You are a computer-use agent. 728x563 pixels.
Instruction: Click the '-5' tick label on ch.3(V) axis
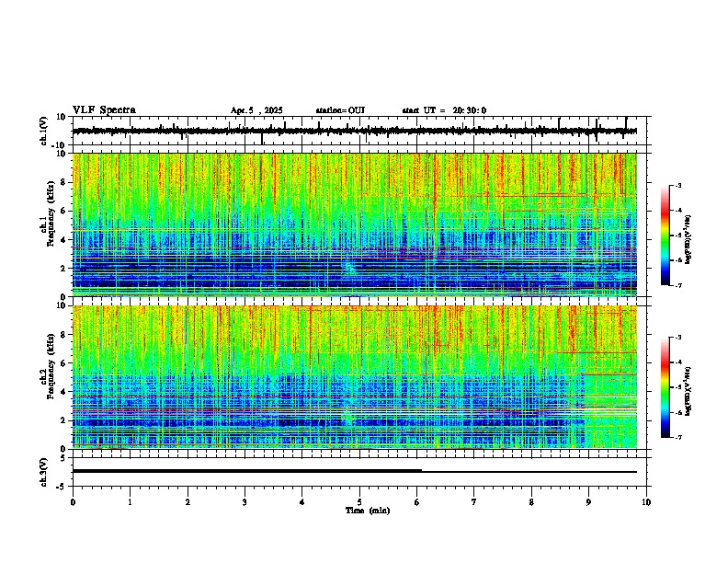point(63,487)
